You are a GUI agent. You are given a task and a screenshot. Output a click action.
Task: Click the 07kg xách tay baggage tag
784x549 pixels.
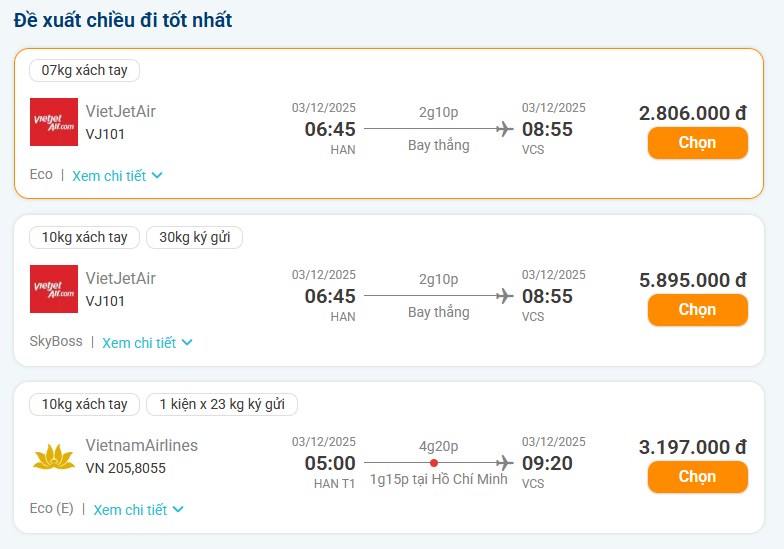pyautogui.click(x=85, y=71)
